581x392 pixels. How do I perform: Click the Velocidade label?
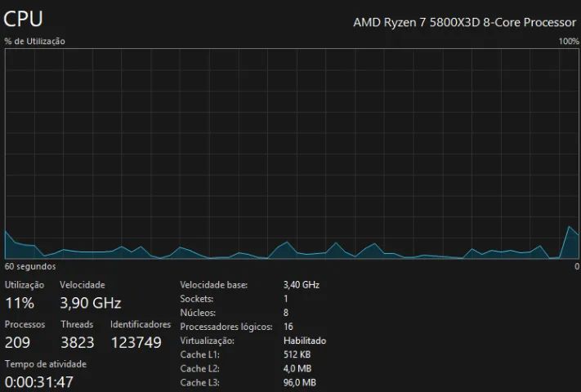(83, 285)
